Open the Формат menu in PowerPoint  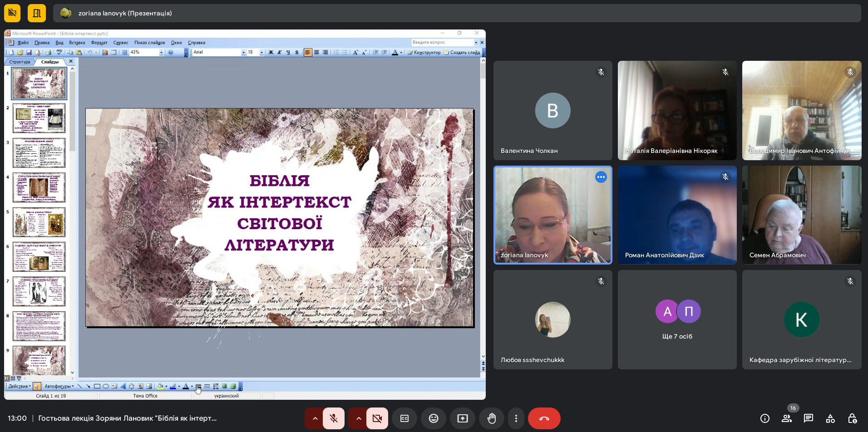tap(99, 43)
